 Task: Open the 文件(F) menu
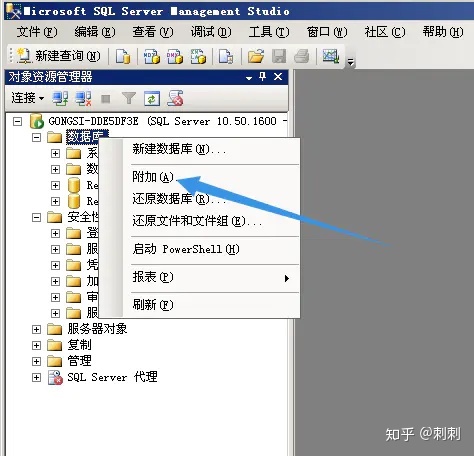[x=37, y=32]
